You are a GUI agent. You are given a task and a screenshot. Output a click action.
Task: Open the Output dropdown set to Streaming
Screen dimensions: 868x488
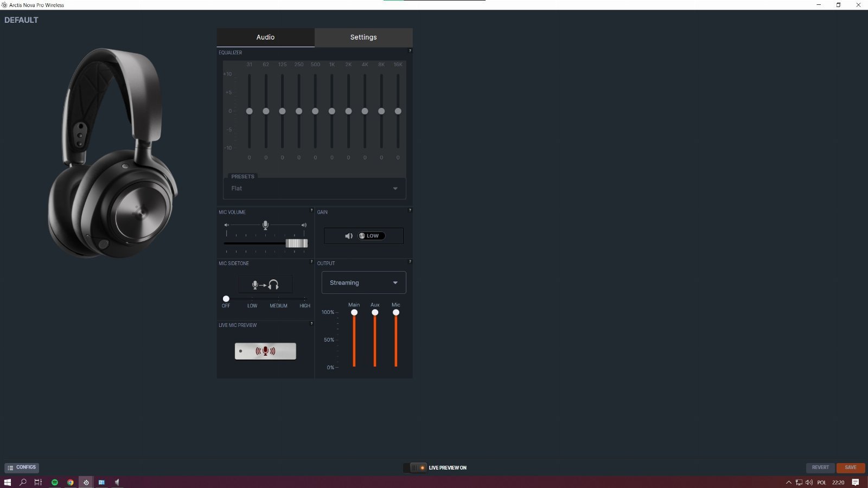click(x=363, y=282)
